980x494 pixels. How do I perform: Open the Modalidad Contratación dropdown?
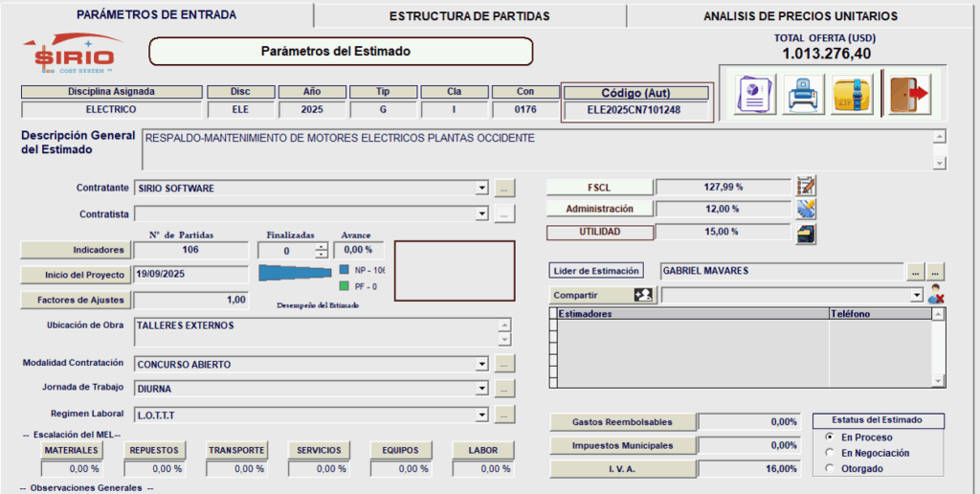pos(482,365)
